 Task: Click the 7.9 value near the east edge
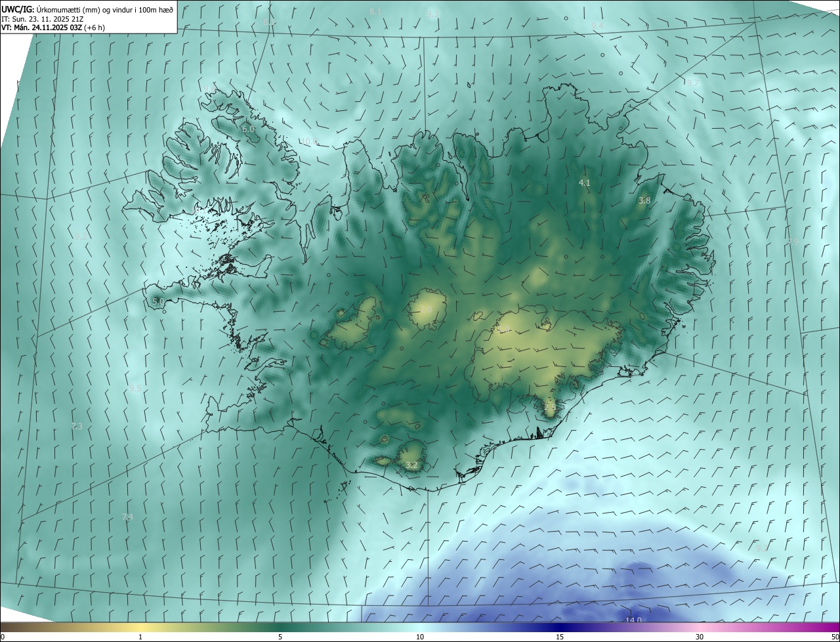tap(793, 242)
